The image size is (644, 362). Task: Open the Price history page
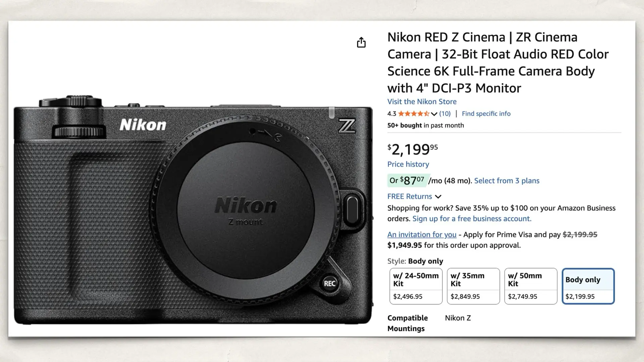(x=408, y=164)
